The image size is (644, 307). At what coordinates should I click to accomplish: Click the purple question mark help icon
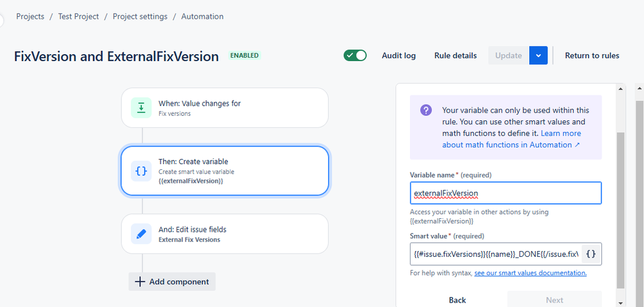(x=426, y=110)
